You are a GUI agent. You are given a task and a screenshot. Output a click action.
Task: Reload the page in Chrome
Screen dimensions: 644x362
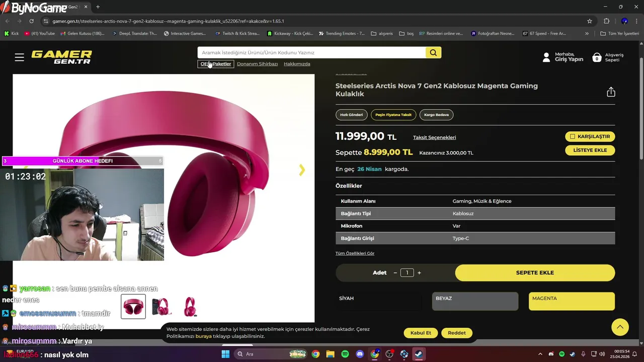pyautogui.click(x=31, y=21)
